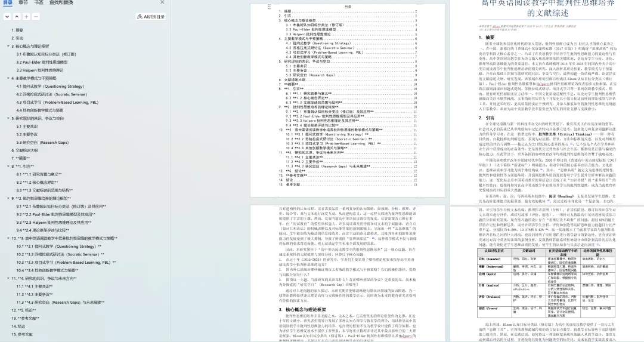Select outline entry '8.2 **1.2 核心概念界定**'
Viewport: 644px width, 342px height.
[37, 182]
